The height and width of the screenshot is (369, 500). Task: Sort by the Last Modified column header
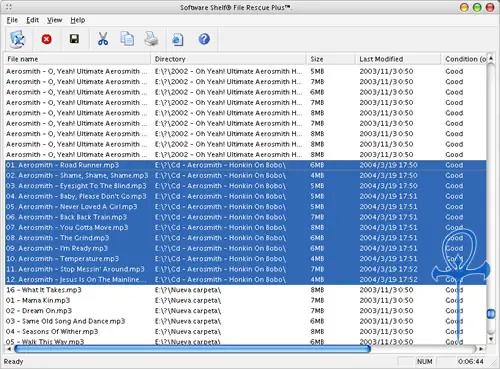click(398, 59)
